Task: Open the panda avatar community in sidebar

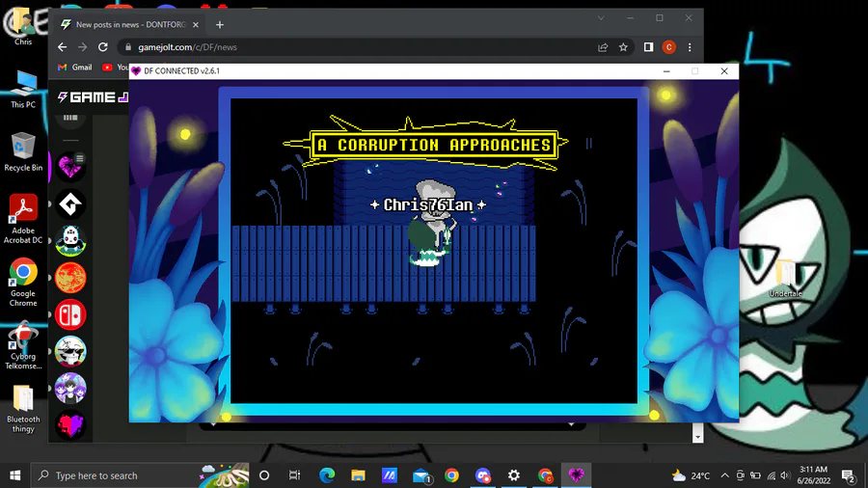Action: [x=70, y=241]
